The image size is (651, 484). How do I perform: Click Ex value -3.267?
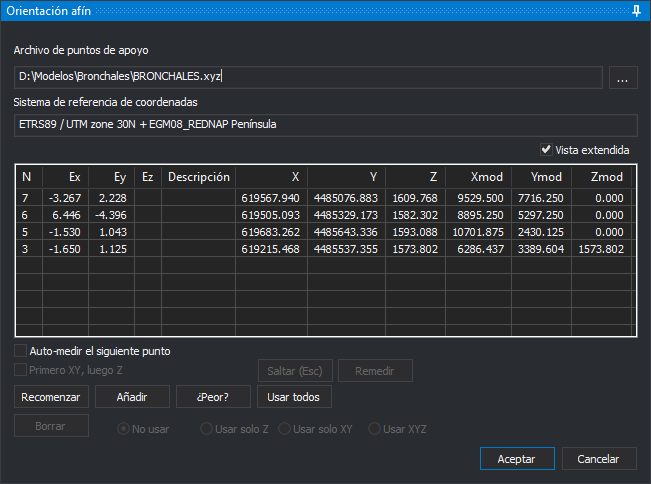pos(65,198)
